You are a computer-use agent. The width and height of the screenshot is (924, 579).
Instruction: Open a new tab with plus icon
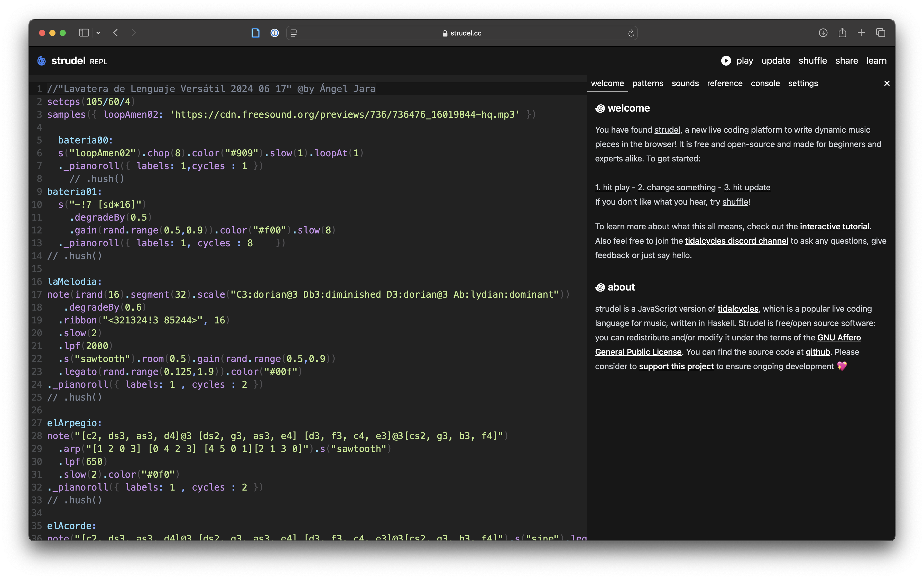[861, 33]
